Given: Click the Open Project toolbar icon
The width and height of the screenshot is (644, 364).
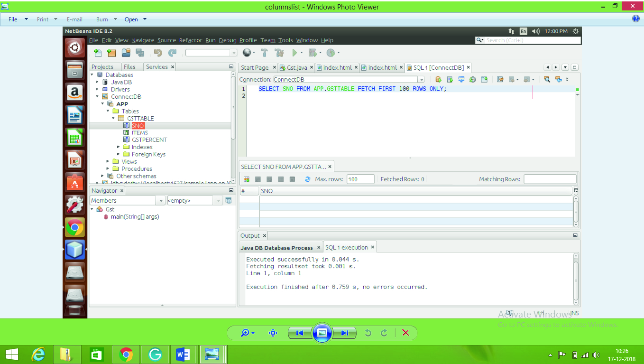Looking at the screenshot, I should pos(126,53).
